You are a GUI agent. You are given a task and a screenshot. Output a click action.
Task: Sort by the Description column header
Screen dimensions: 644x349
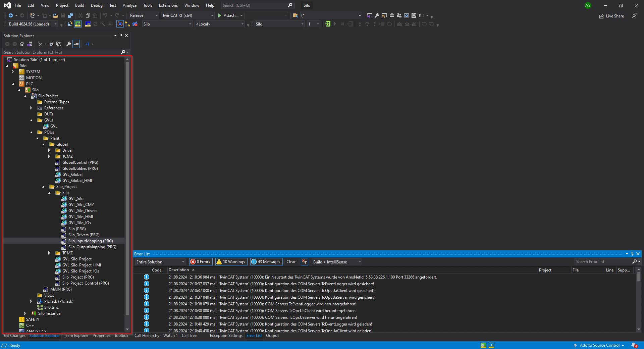179,270
